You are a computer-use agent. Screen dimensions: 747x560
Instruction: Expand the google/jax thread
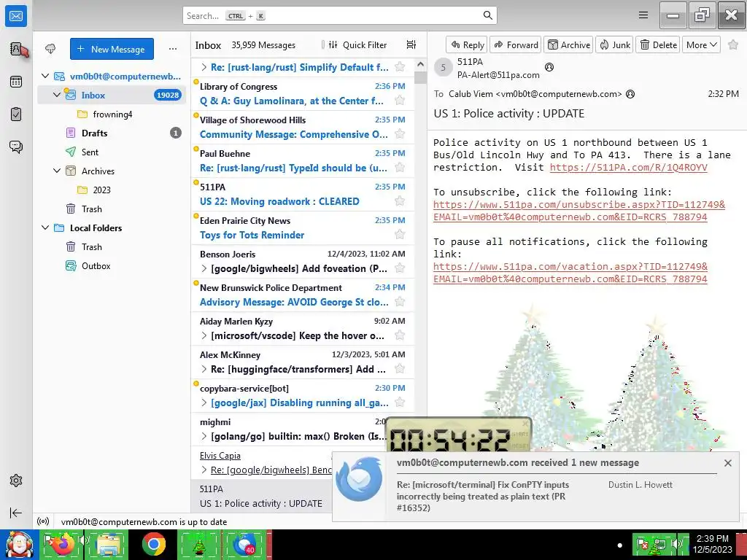coord(204,402)
